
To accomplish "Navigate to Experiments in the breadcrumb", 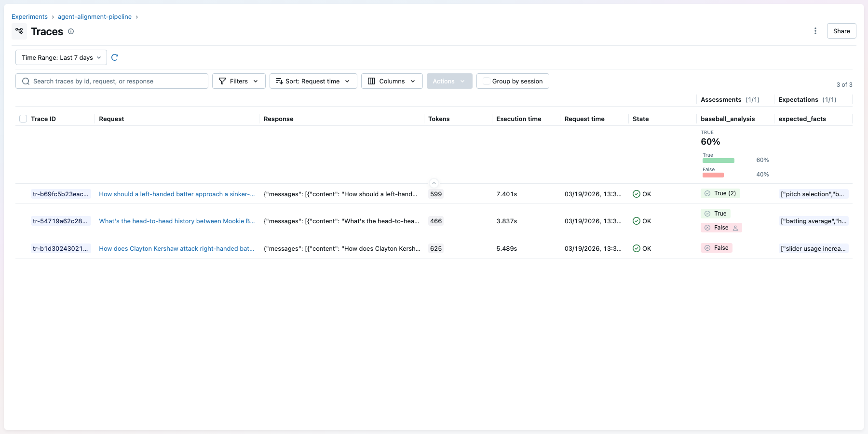I will click(29, 16).
